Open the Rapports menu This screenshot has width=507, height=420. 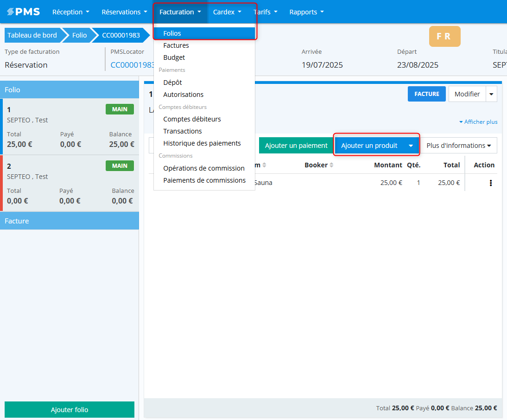306,12
